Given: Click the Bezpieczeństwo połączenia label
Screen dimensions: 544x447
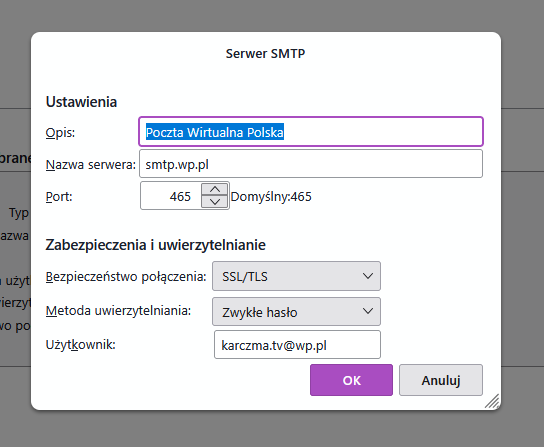Looking at the screenshot, I should click(126, 277).
